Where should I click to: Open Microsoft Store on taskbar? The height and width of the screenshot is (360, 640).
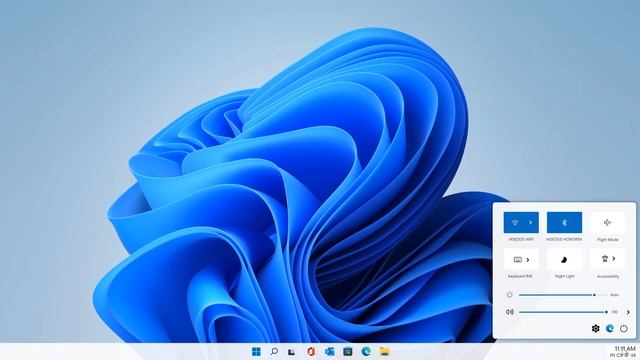point(348,351)
